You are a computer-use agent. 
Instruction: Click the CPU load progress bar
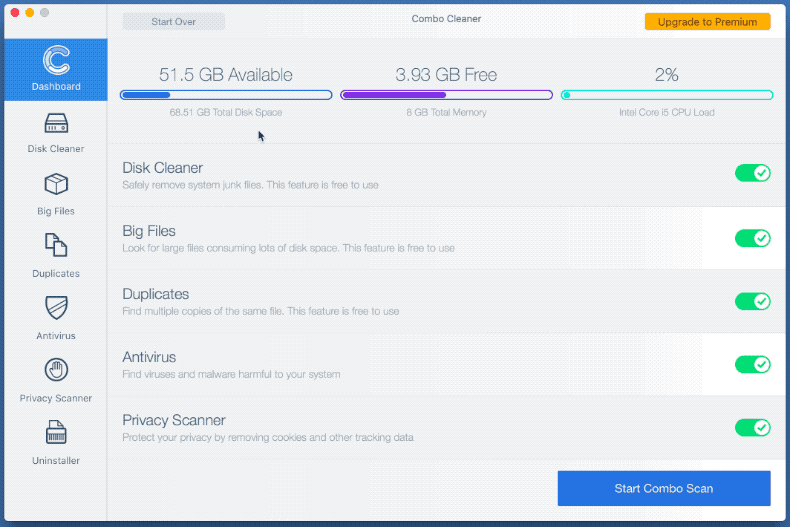click(666, 96)
